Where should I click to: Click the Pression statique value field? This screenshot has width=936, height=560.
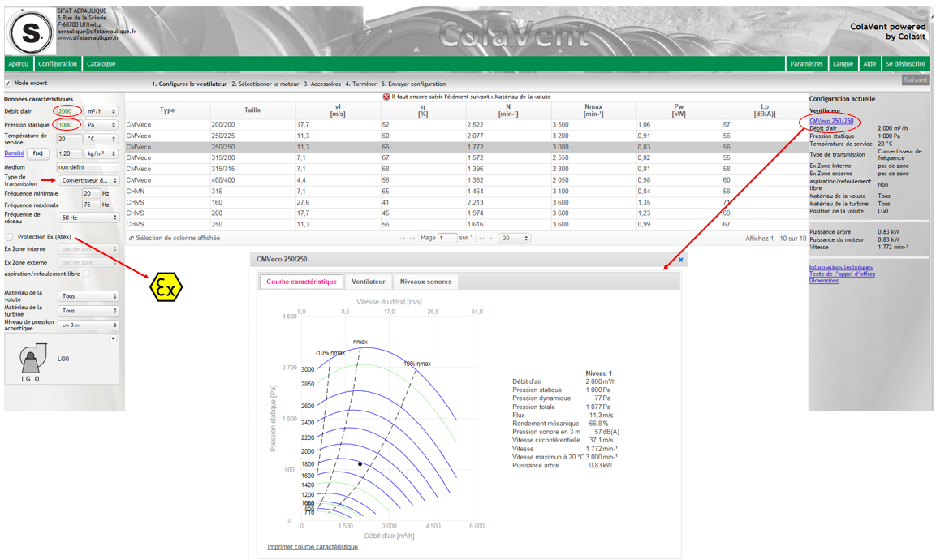(x=69, y=125)
